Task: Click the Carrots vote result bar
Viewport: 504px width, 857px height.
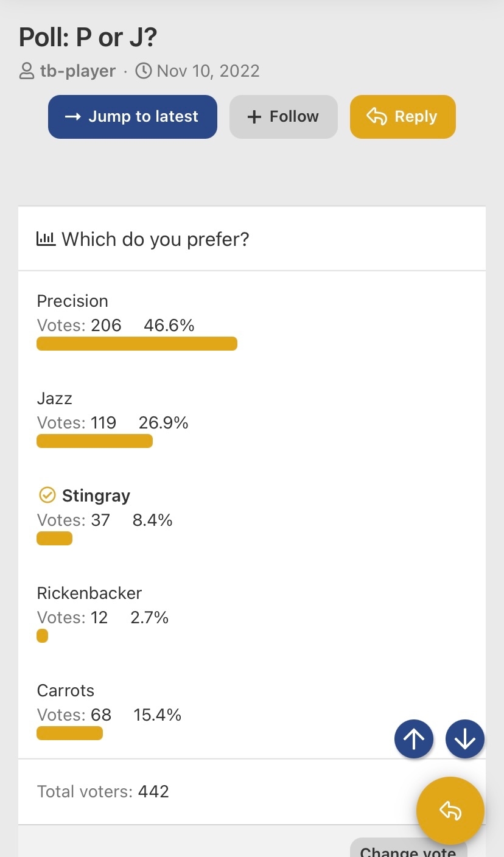Action: coord(69,733)
